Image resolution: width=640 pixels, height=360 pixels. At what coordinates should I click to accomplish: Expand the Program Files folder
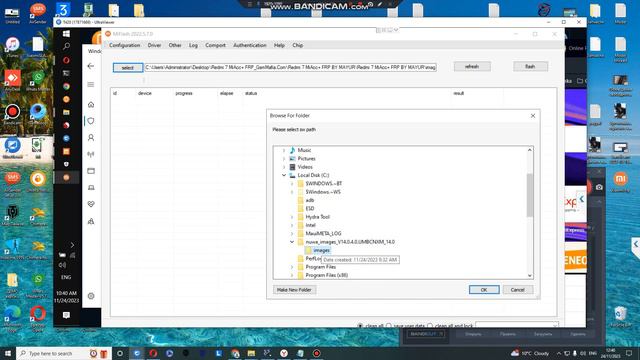[292, 267]
